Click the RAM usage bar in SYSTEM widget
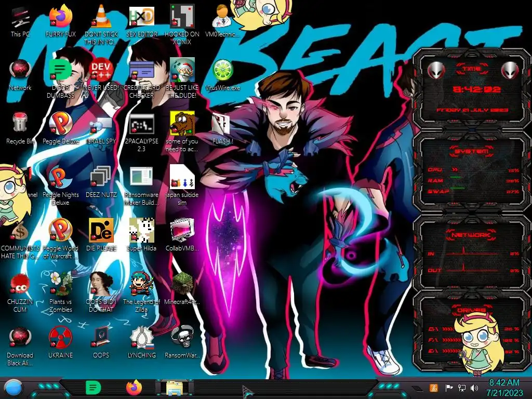This screenshot has width=532, height=399. pos(455,178)
